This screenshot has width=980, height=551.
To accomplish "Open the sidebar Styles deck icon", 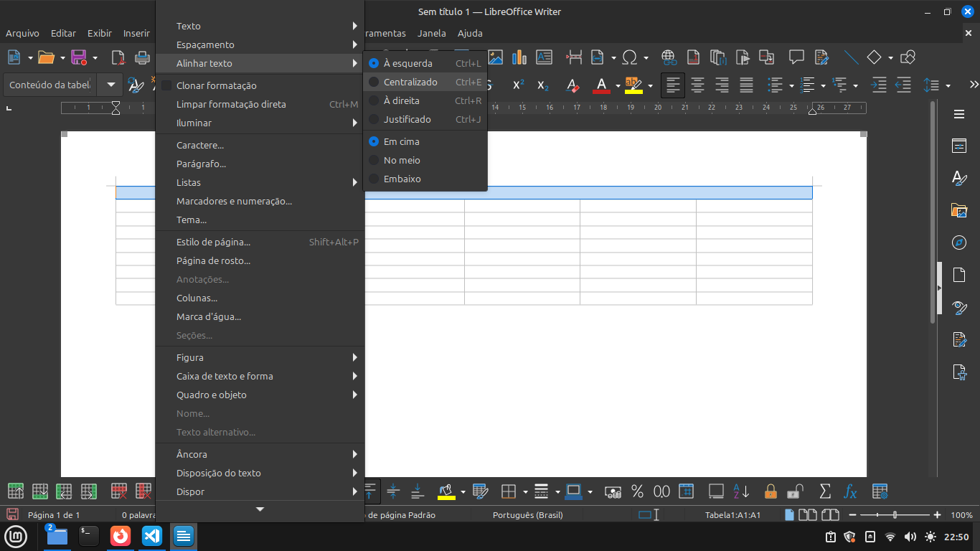I will coord(959,178).
